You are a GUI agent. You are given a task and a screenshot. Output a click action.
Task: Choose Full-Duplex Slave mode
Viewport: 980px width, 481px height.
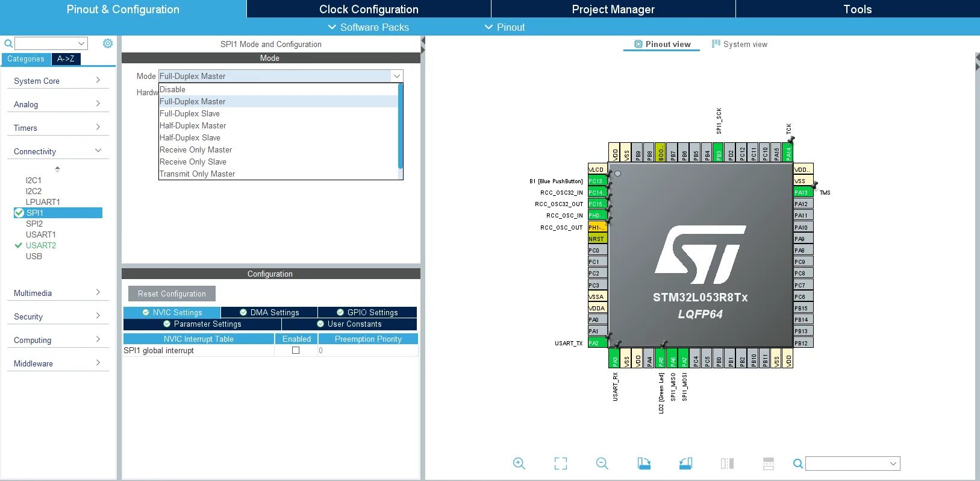coord(278,113)
